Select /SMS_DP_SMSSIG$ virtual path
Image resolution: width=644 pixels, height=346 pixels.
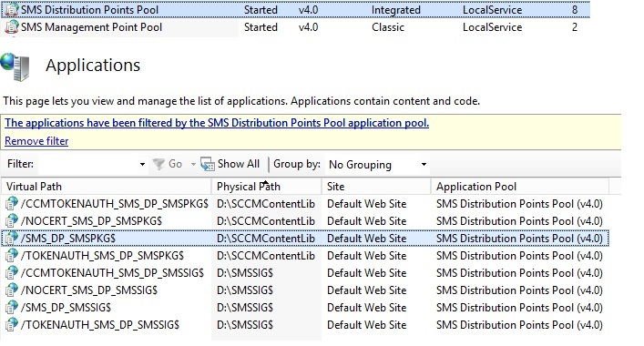[x=66, y=308]
